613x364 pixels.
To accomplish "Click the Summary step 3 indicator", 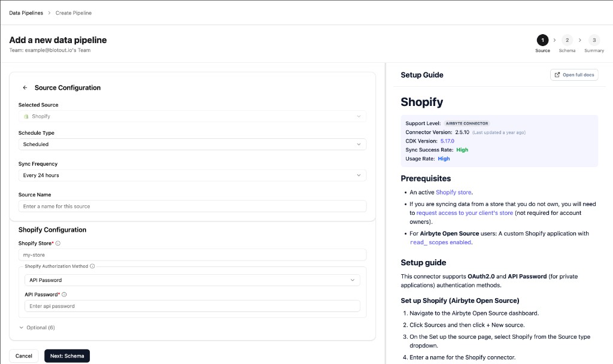I will (x=594, y=40).
